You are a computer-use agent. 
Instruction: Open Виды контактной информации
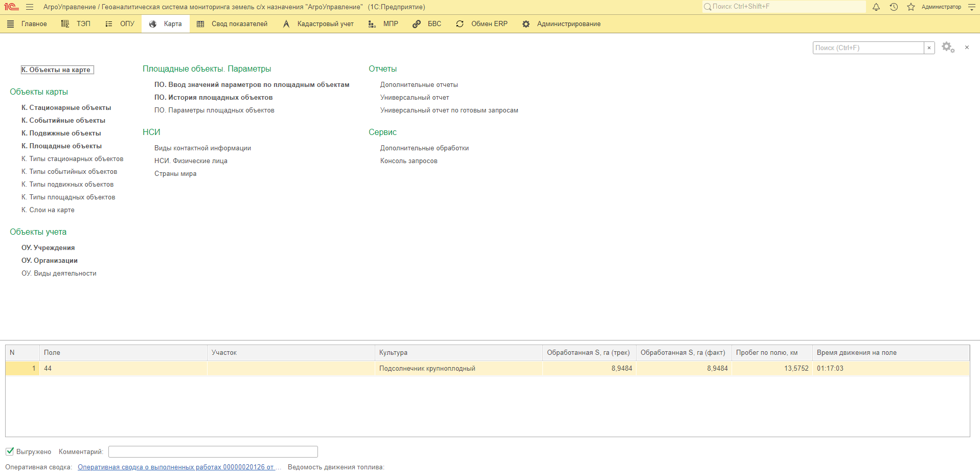tap(203, 148)
